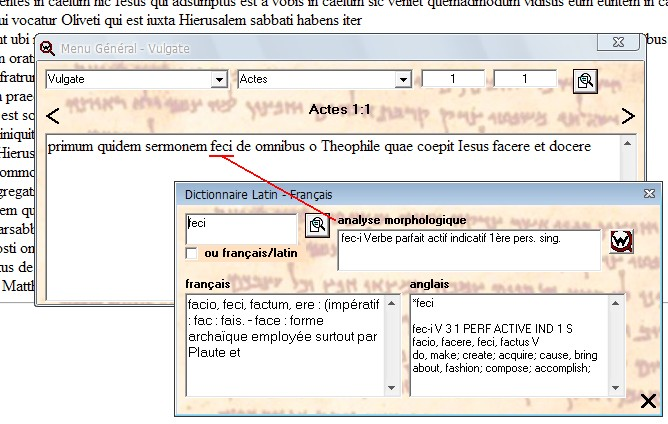The image size is (668, 424).
Task: Click the word 'coepit' in the verse
Action: pyautogui.click(x=435, y=147)
